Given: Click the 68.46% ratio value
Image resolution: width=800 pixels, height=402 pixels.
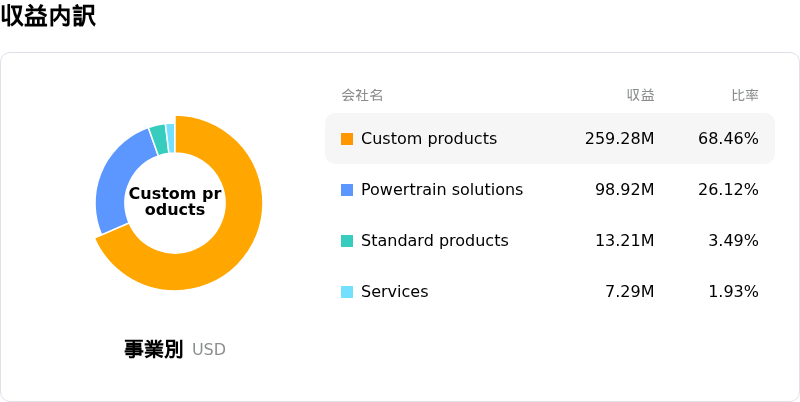Looking at the screenshot, I should coord(728,139).
